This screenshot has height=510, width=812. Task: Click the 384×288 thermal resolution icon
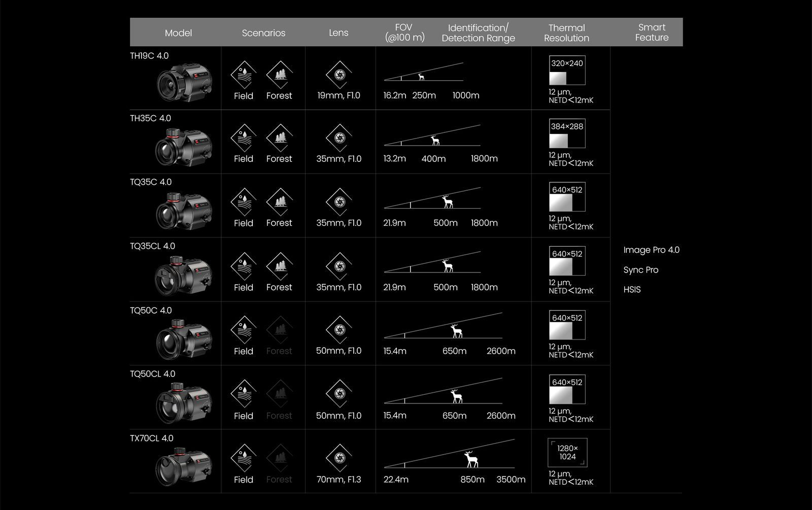click(567, 133)
